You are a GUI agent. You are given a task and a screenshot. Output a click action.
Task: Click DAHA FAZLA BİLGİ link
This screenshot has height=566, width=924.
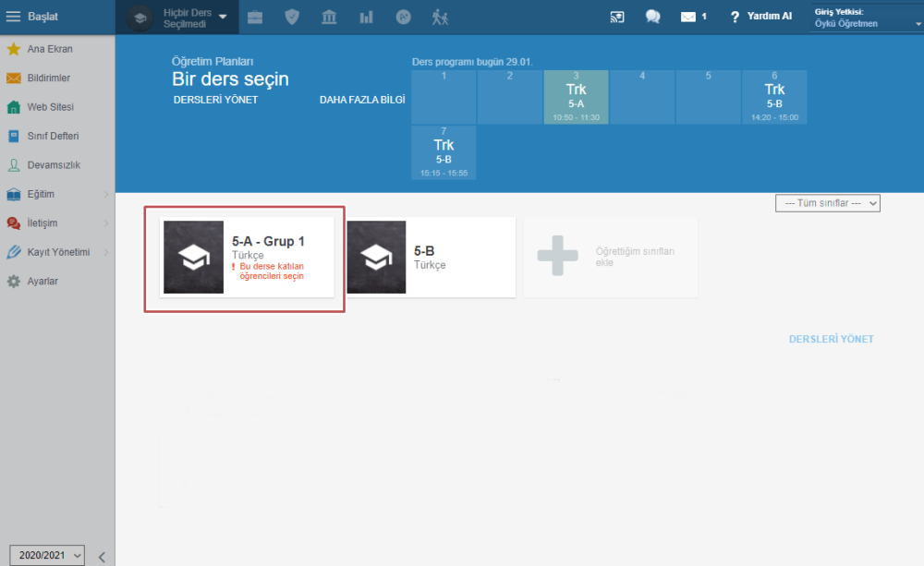(362, 100)
